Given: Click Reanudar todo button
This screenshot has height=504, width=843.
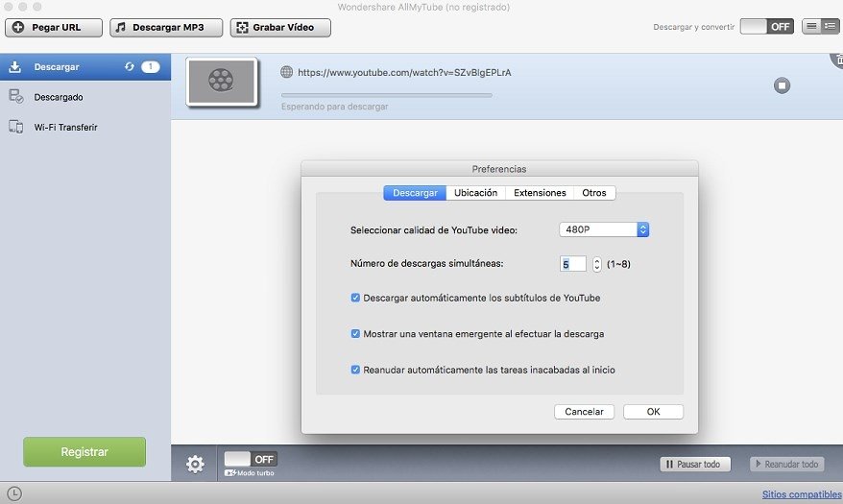Looking at the screenshot, I should pyautogui.click(x=787, y=465).
